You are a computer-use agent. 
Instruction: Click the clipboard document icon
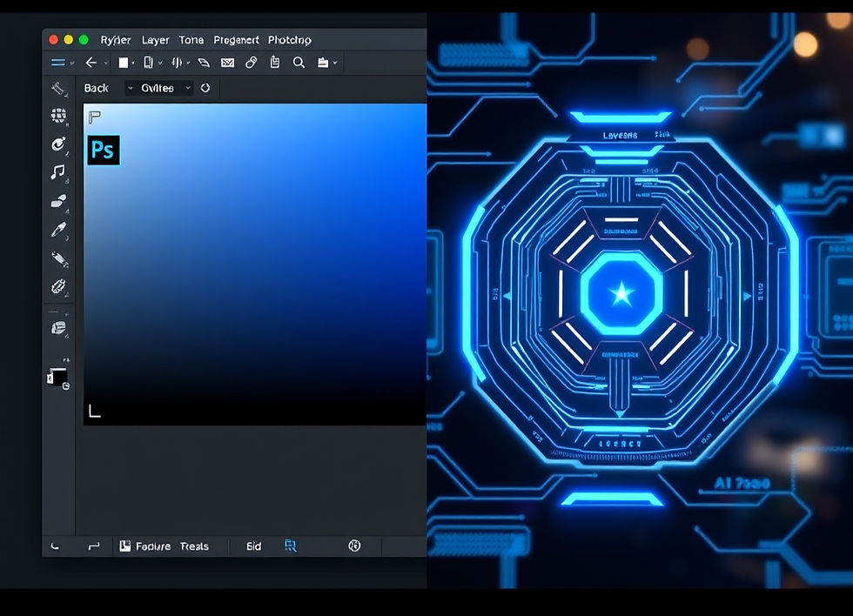tap(275, 63)
